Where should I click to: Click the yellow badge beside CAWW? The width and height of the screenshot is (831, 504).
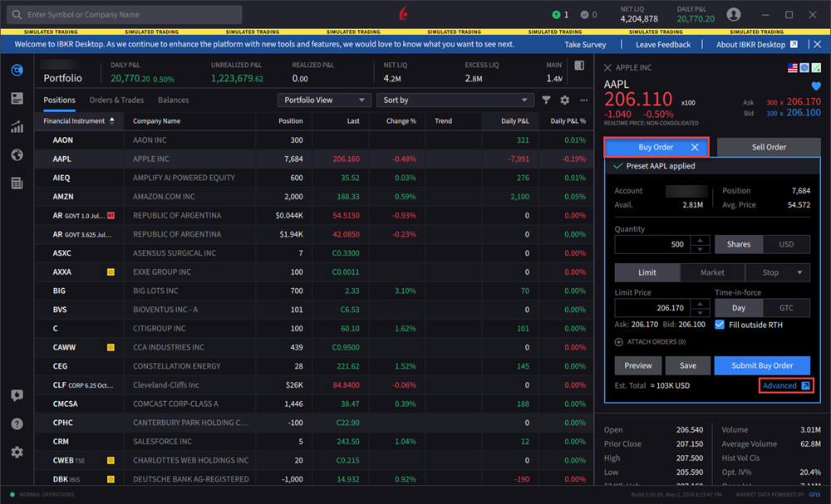(111, 347)
